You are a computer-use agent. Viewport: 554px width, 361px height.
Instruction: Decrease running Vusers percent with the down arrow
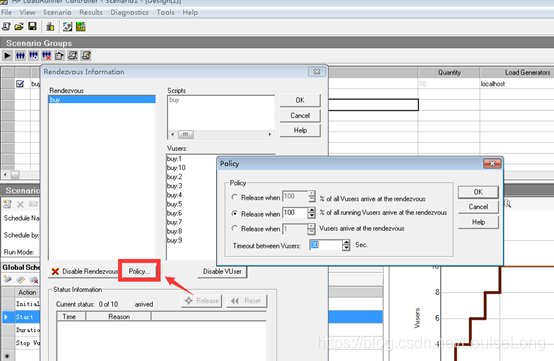[x=311, y=215]
